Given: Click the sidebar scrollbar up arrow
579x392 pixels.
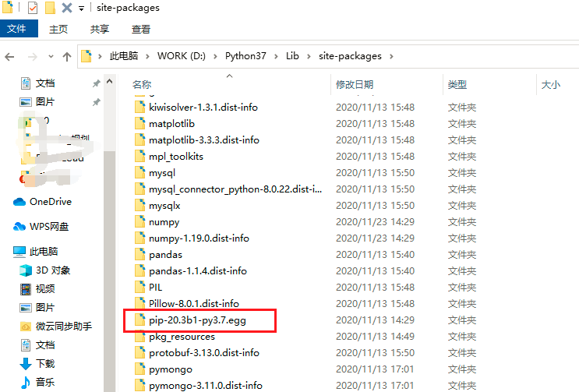Looking at the screenshot, I should 109,81.
